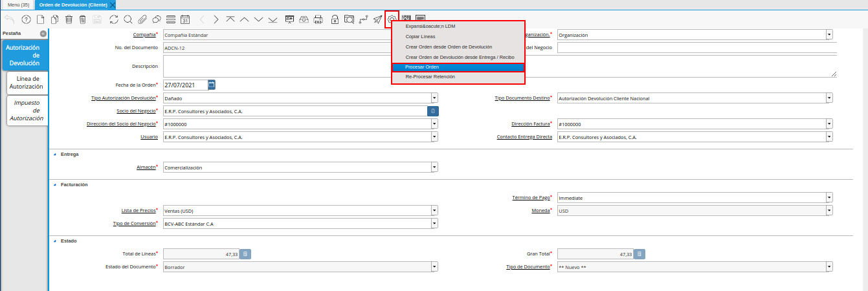The height and width of the screenshot is (291, 868).
Task: Open the history records calendar toolbar icon
Action: [184, 19]
